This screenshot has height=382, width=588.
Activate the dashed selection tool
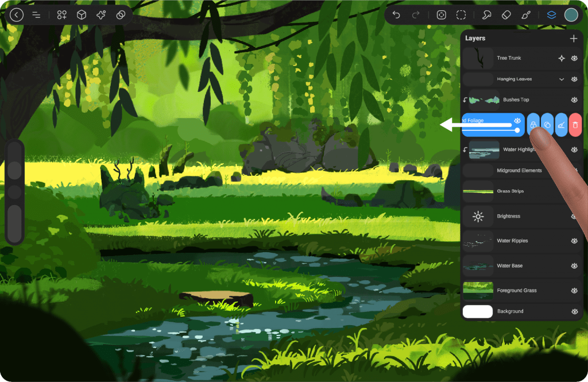tap(461, 16)
